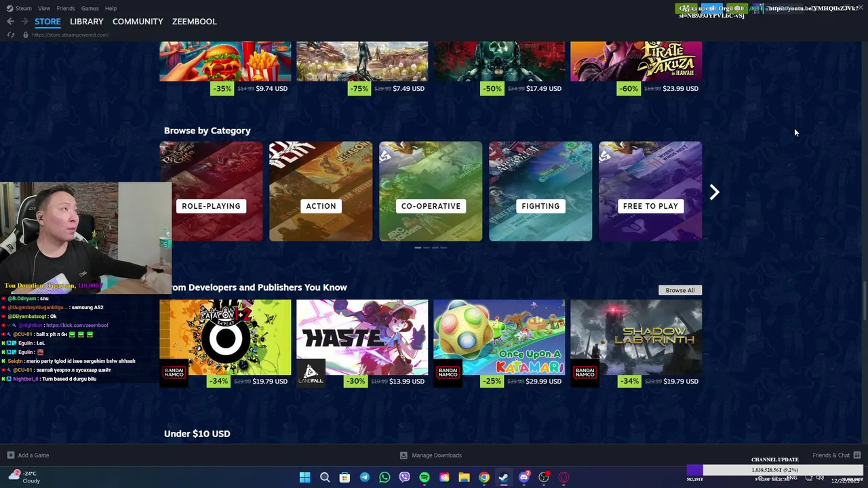
Task: Open the View menu
Action: coord(44,8)
